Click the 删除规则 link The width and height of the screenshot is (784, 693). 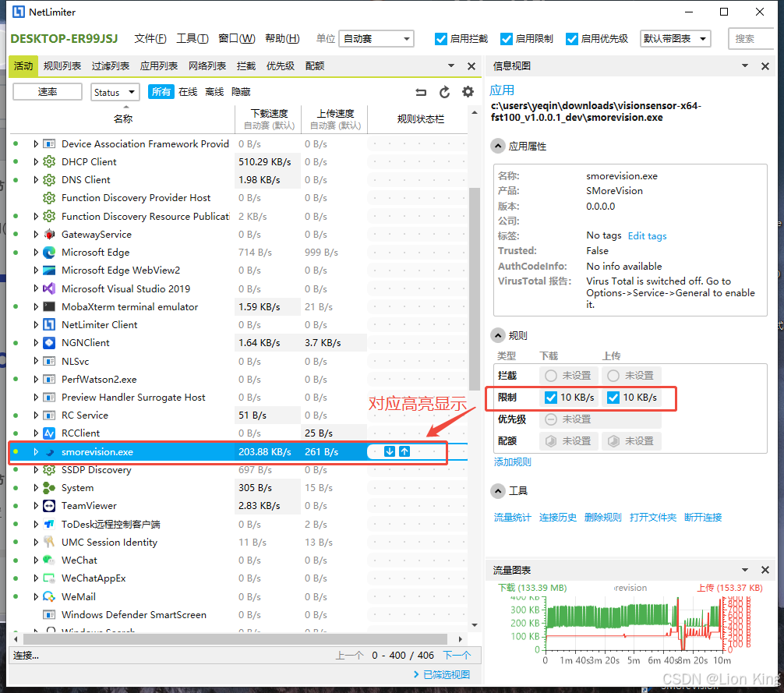(602, 518)
